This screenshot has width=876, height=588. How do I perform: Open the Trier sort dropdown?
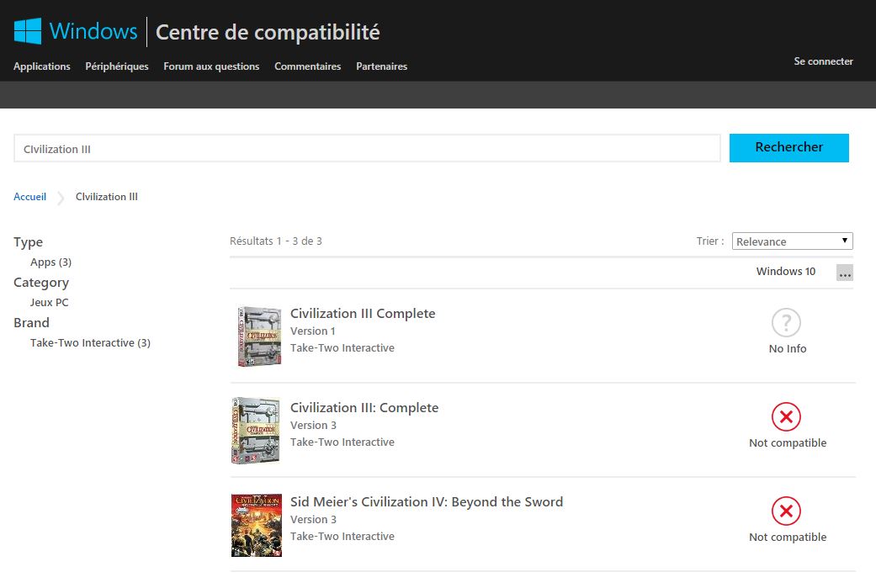pos(792,241)
